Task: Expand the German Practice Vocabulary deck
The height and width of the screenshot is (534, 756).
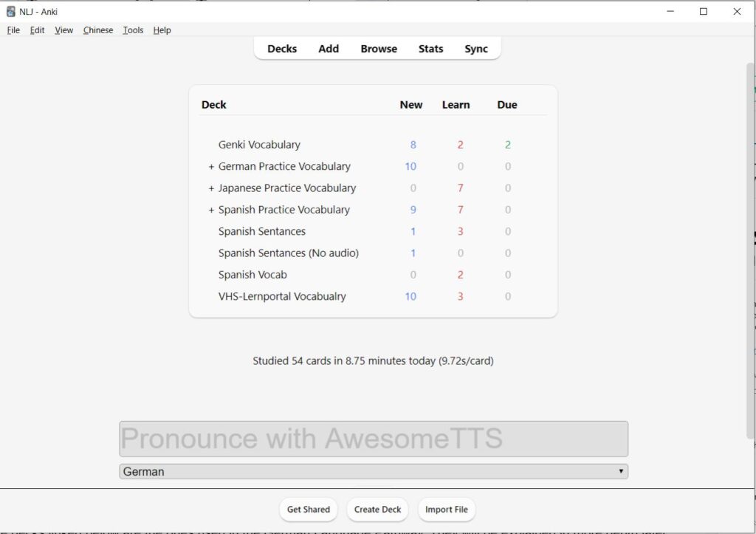Action: [x=210, y=166]
